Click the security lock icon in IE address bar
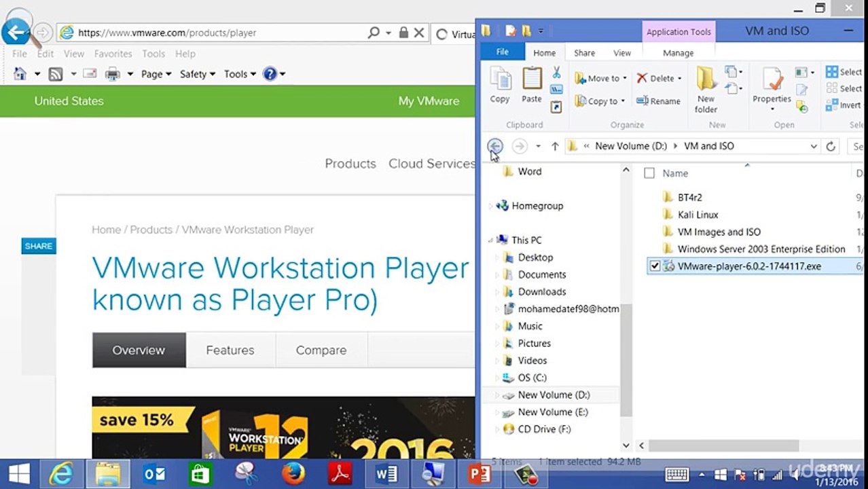The image size is (868, 489). 403,33
